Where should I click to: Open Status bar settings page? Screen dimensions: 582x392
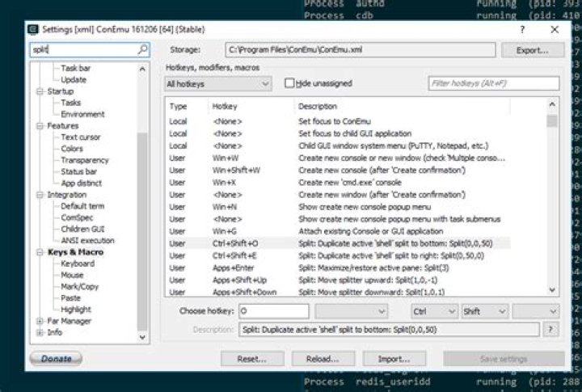[78, 172]
